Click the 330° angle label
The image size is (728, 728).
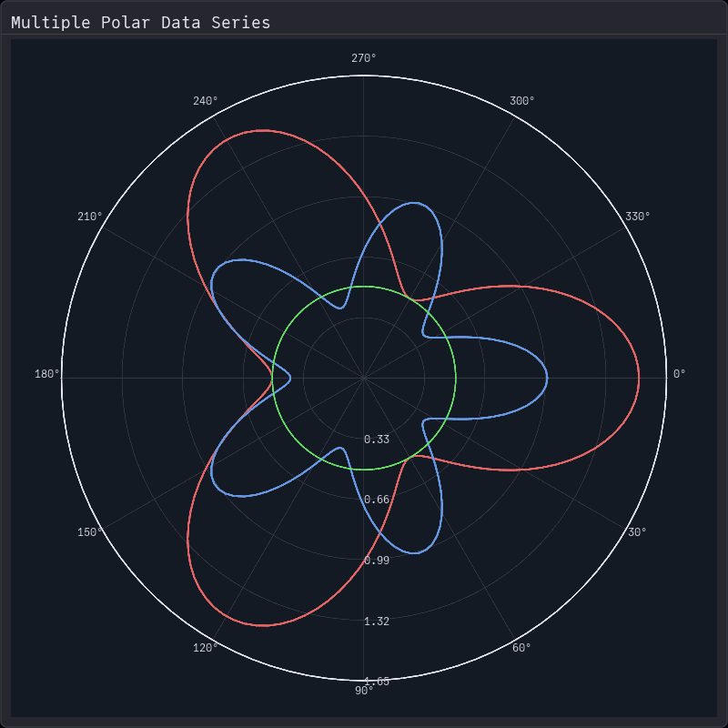coord(639,217)
